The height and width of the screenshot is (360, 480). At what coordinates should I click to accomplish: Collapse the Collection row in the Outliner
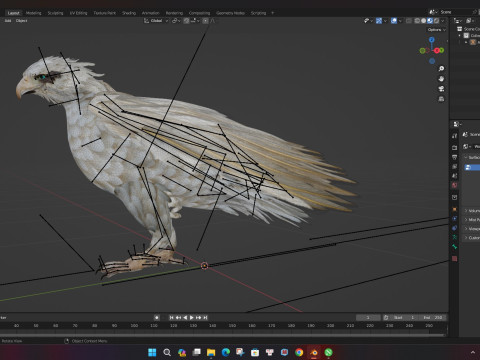tap(460, 35)
